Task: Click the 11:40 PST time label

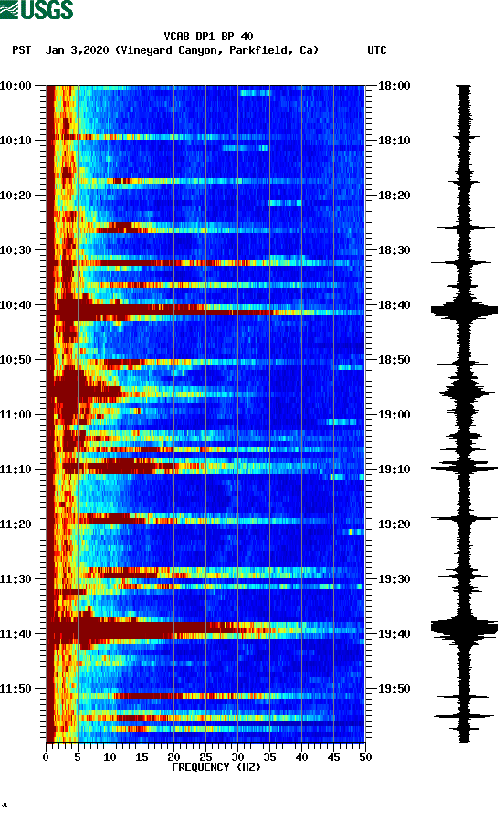Action: (16, 633)
